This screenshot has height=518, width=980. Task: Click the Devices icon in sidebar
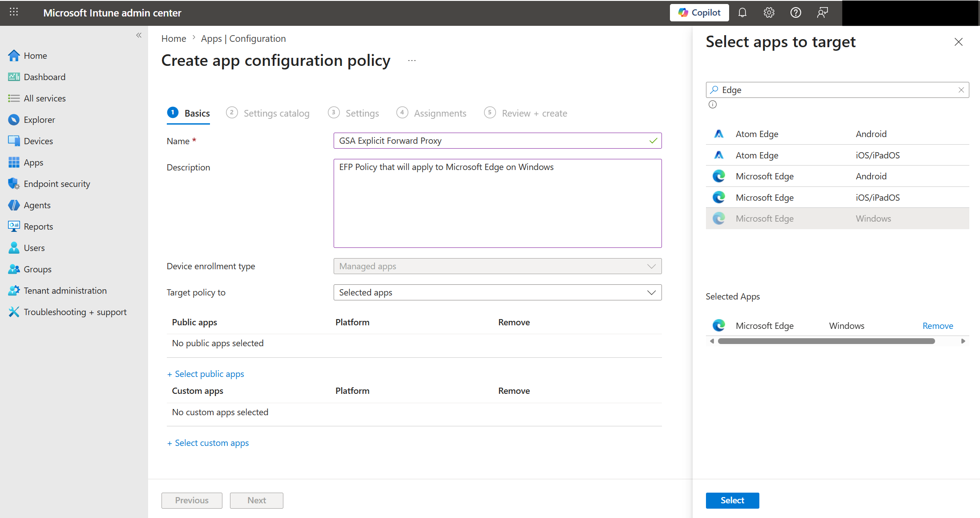pos(14,141)
